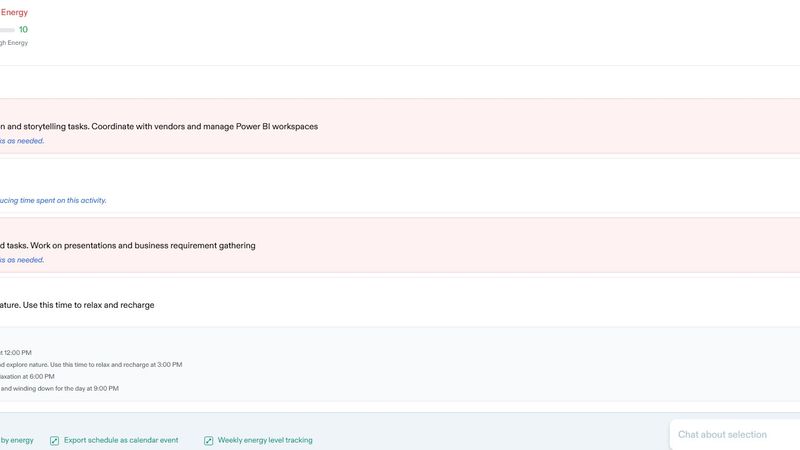Tick the Weekly energy level tracking checkbox

(209, 441)
